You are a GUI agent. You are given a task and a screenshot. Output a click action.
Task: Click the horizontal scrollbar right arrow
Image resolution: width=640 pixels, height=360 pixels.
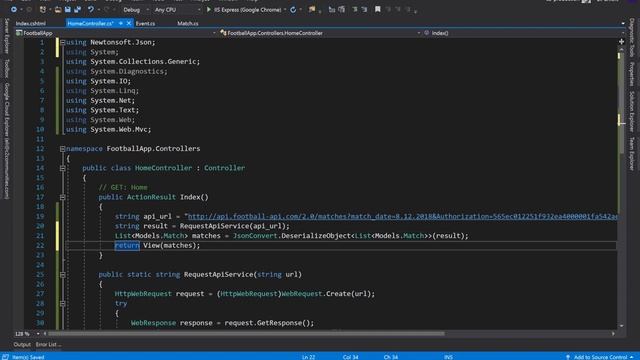[x=613, y=333]
